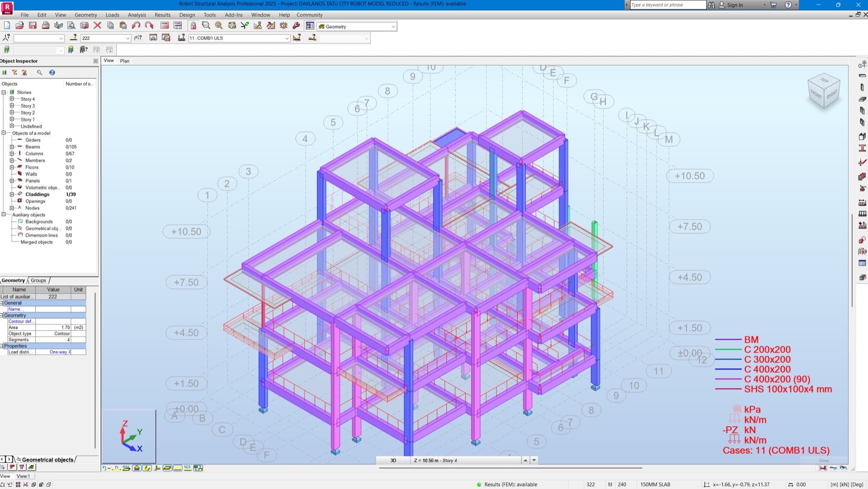Expand the Story 4 tree node
Image resolution: width=868 pixels, height=489 pixels.
(x=12, y=99)
